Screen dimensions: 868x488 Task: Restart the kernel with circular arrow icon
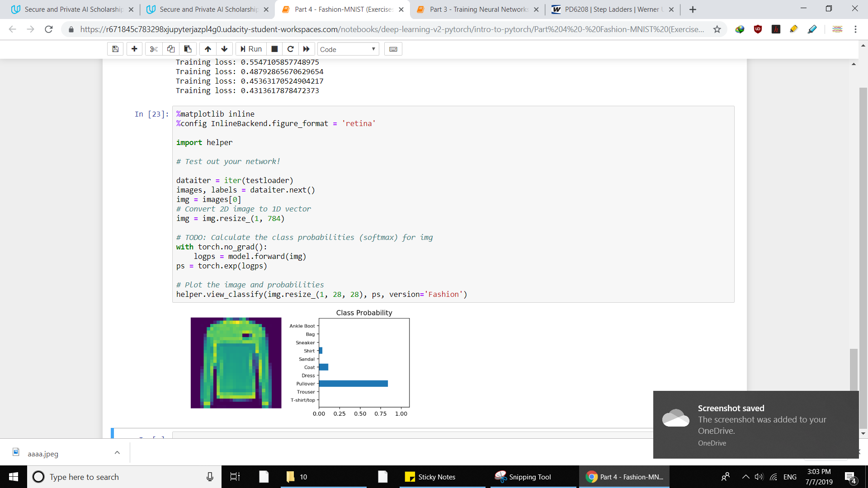coord(290,49)
